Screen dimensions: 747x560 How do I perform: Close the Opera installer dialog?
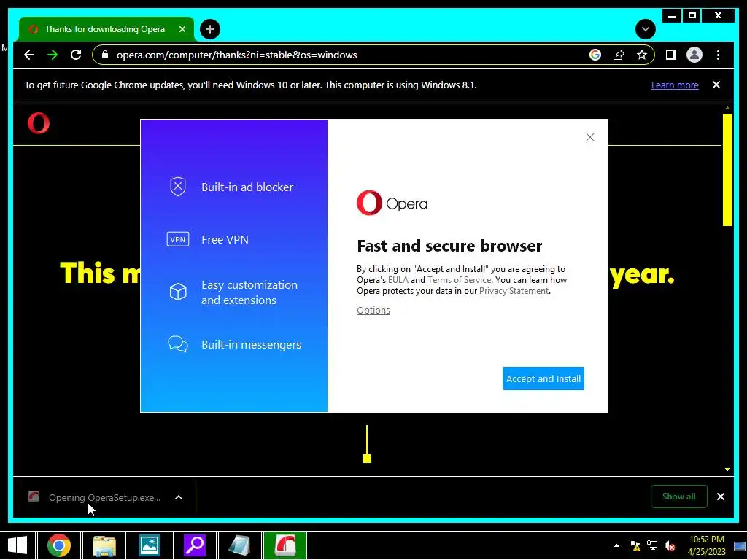589,137
